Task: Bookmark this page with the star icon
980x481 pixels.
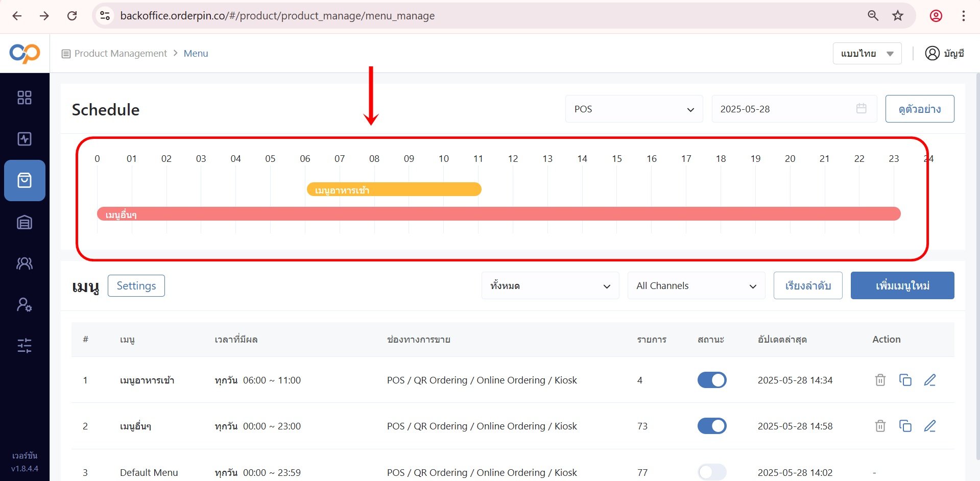Action: coord(898,16)
